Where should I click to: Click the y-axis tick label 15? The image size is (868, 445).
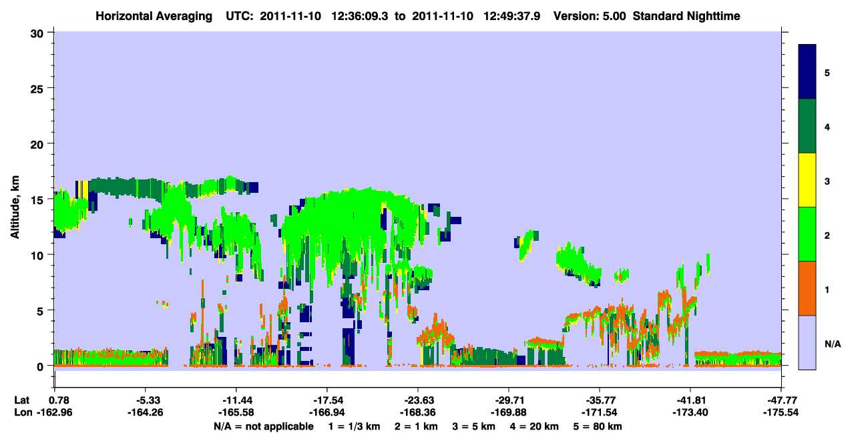click(39, 199)
